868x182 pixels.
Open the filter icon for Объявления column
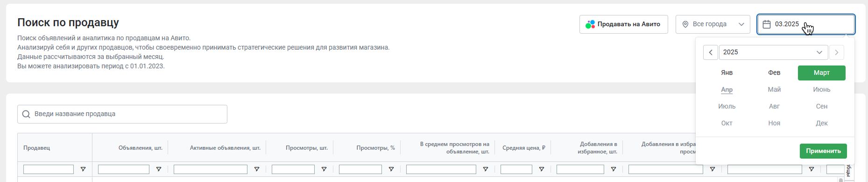pyautogui.click(x=159, y=169)
